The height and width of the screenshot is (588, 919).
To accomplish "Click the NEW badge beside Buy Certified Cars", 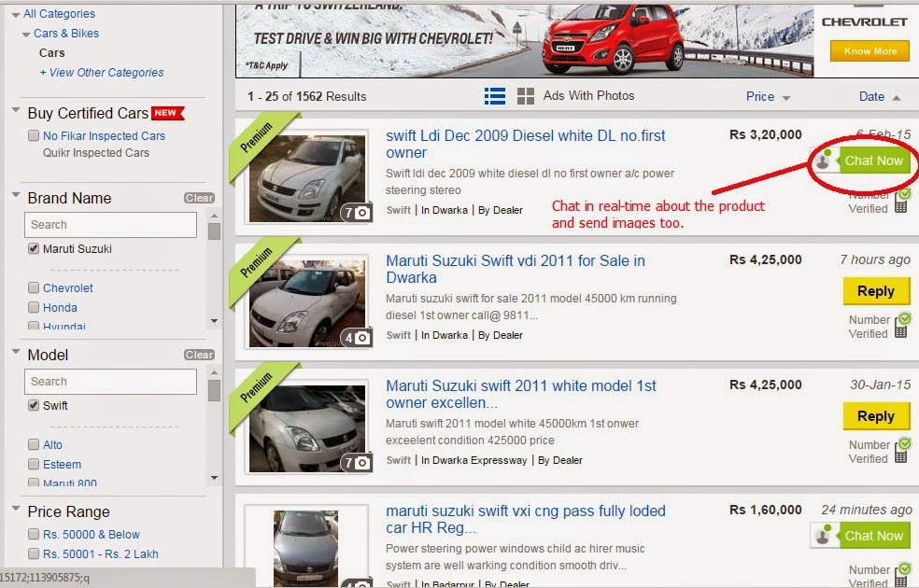I will pyautogui.click(x=167, y=113).
